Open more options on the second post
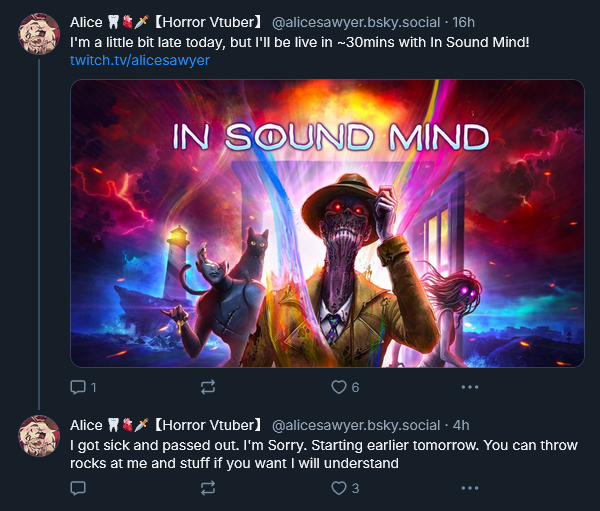Image resolution: width=600 pixels, height=511 pixels. coord(469,488)
